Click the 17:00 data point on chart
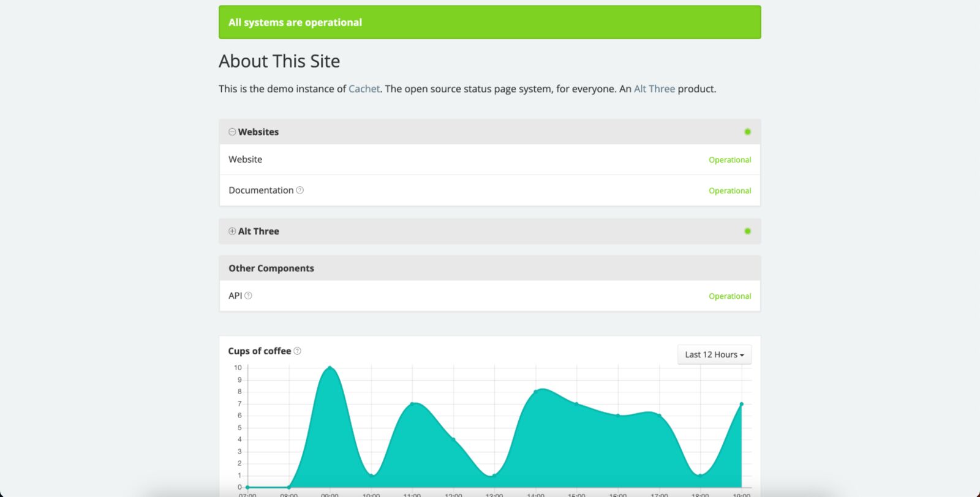The image size is (980, 497). (660, 416)
